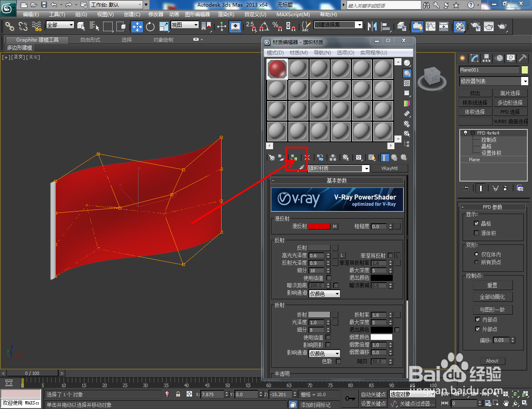Click Go to Parent icon
Viewport: 532px width, 409px height.
pyautogui.click(x=394, y=158)
